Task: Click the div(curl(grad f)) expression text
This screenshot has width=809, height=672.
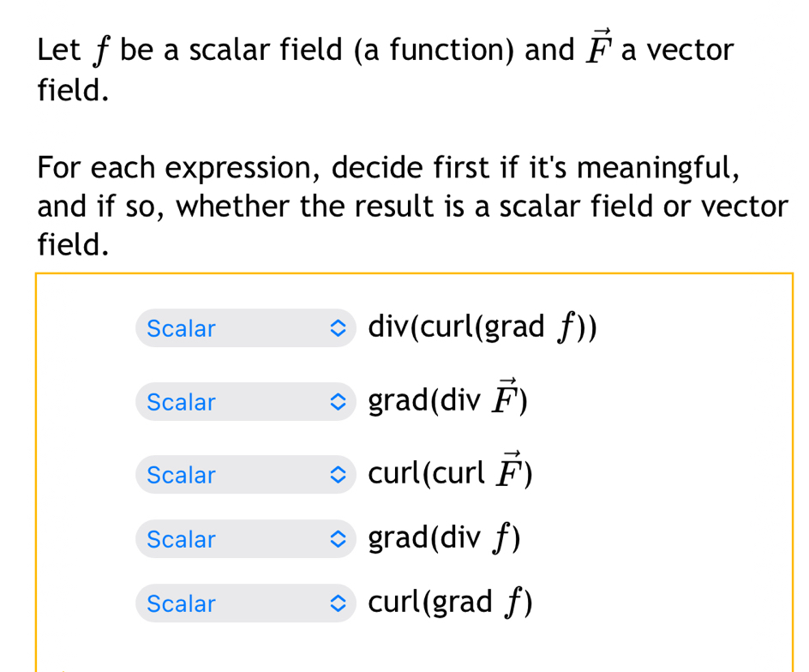Action: coord(482,327)
